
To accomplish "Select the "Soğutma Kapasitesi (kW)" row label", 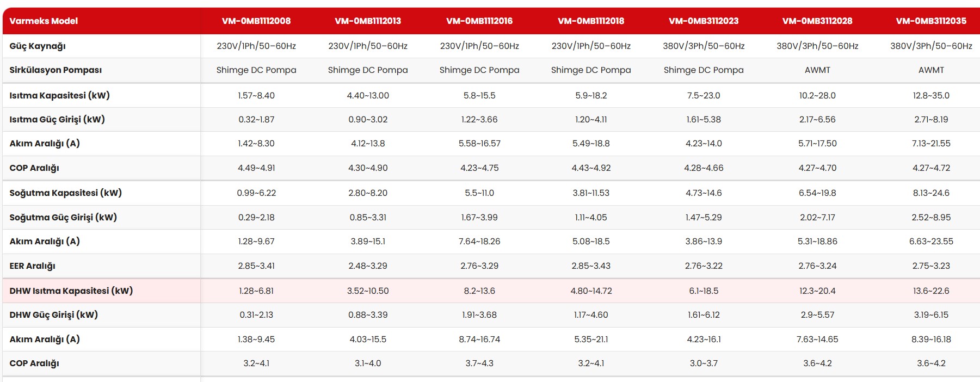I will (65, 193).
